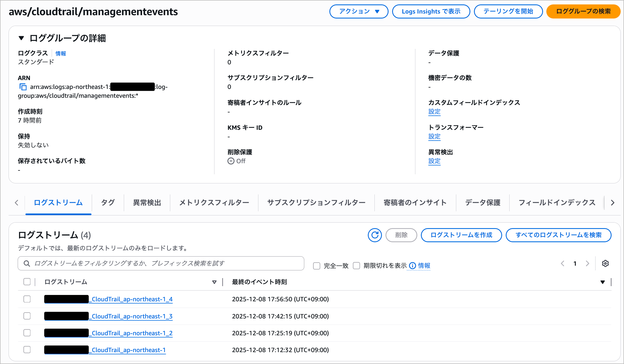
Task: Open the アクション dropdown menu
Action: coord(359,12)
